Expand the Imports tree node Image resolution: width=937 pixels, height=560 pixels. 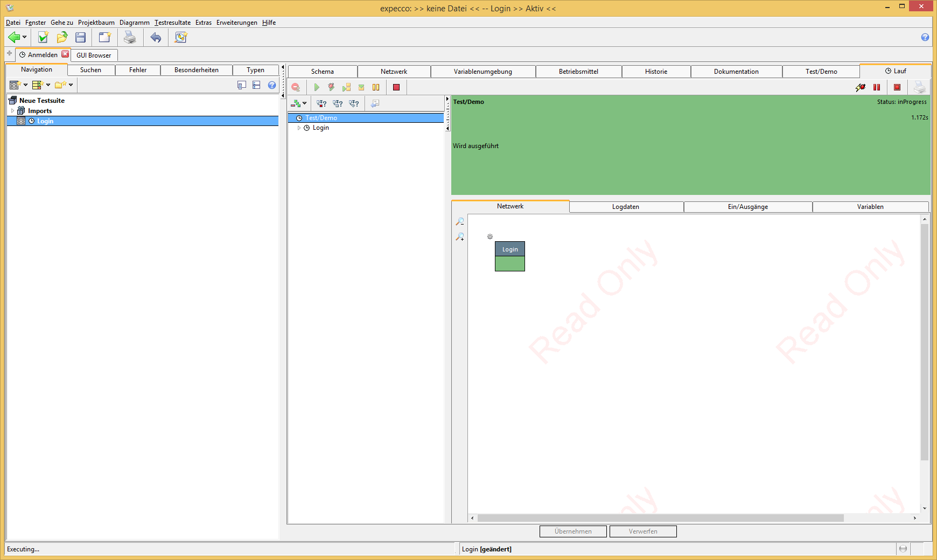pos(12,111)
